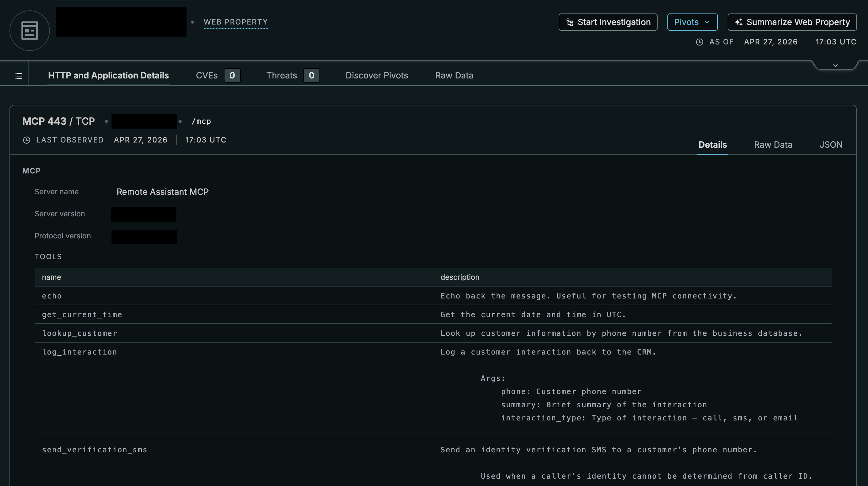Viewport: 868px width, 486px height.
Task: Click the send_verification_sms tool name
Action: (94, 450)
